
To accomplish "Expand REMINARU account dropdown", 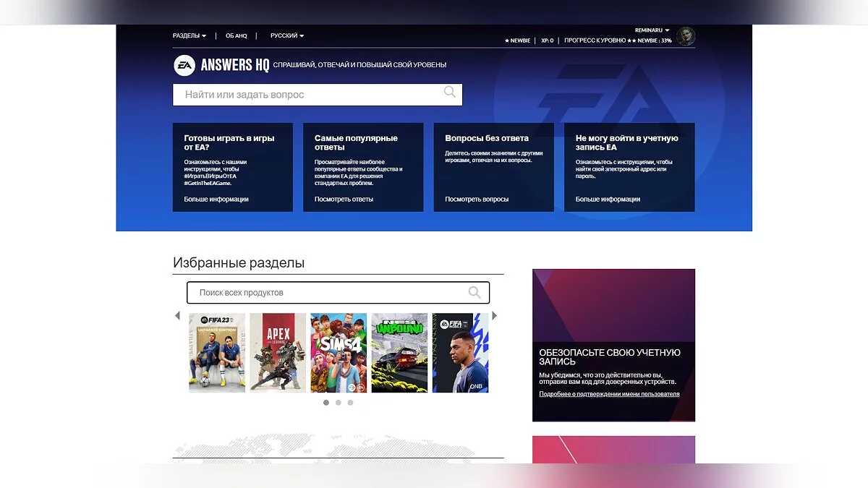I will tap(652, 30).
